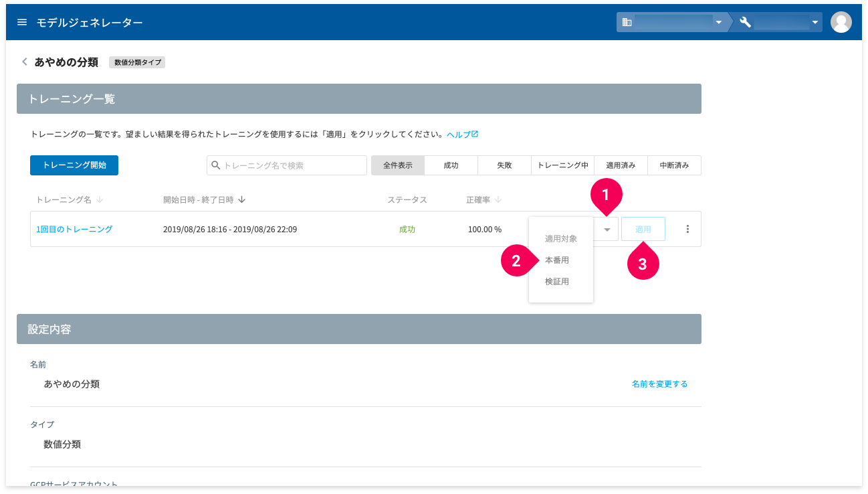The height and width of the screenshot is (494, 868).
Task: Focus the トレーニング名で検索 search field
Action: click(x=287, y=165)
